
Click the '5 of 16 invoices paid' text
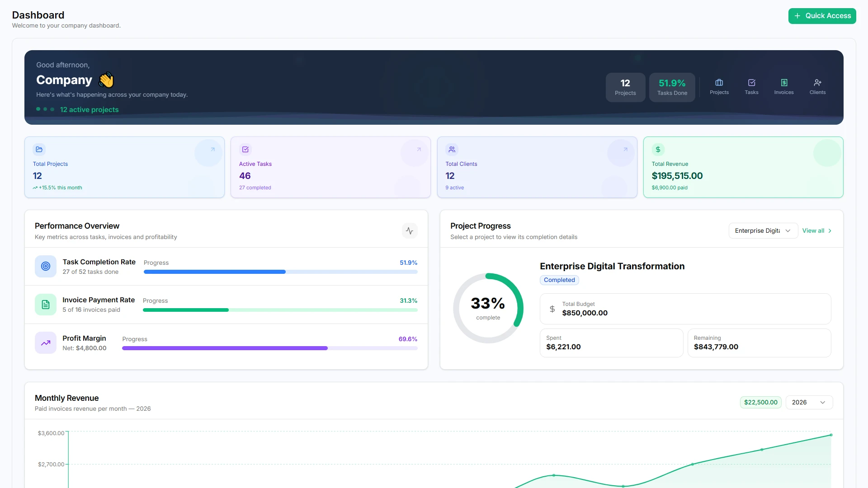click(x=91, y=310)
